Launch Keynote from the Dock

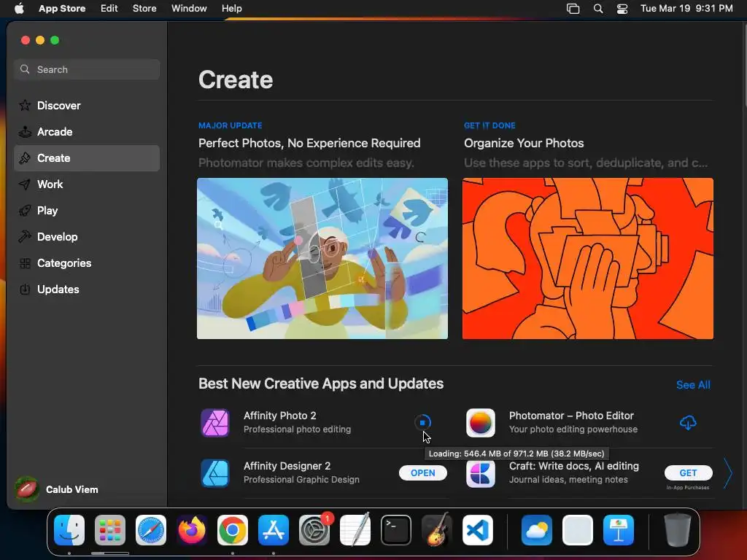[x=619, y=530]
